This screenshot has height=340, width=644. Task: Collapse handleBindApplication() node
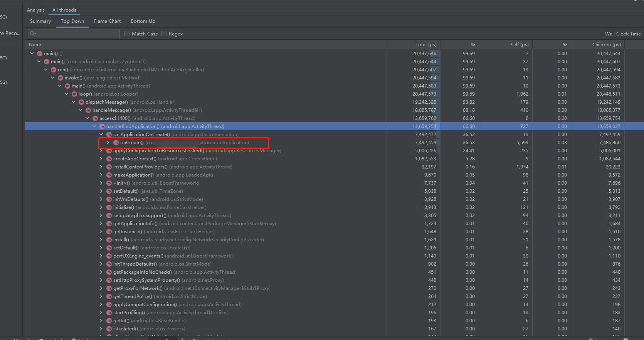click(x=94, y=126)
